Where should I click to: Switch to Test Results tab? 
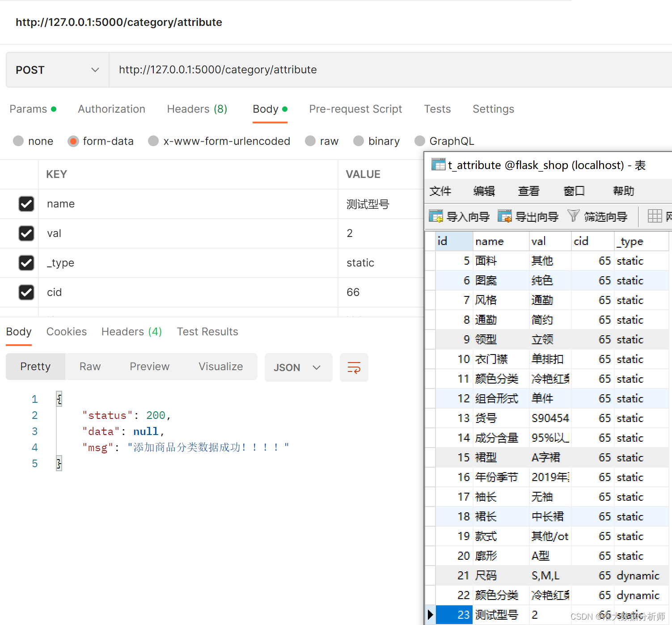click(207, 332)
